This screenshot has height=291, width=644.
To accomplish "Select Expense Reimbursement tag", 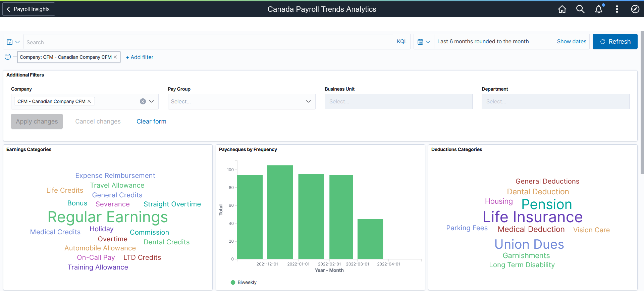I will click(115, 176).
